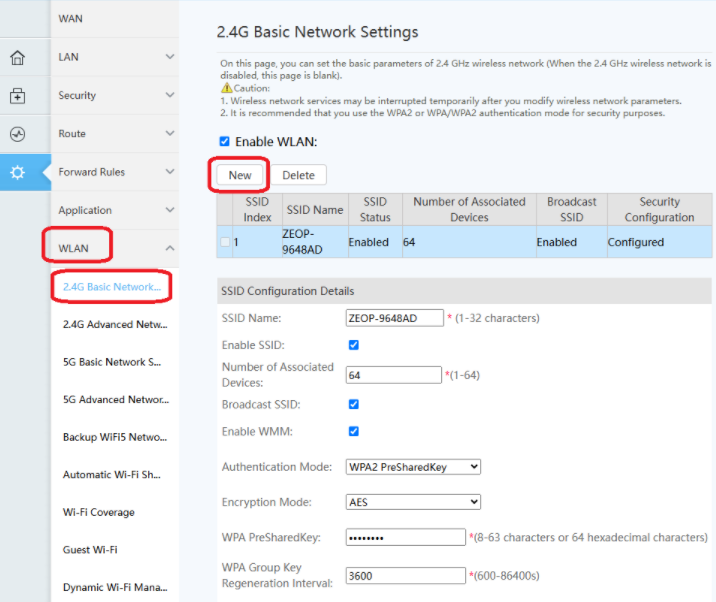
Task: Select 2.4G Basic Network submenu
Action: click(112, 287)
